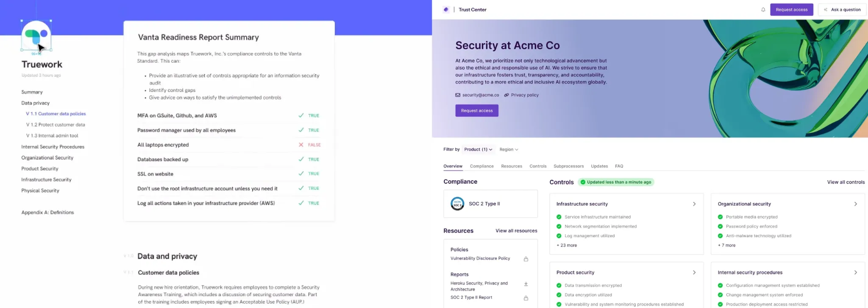
Task: Click green check next to Configuration management system established
Action: coord(720,286)
